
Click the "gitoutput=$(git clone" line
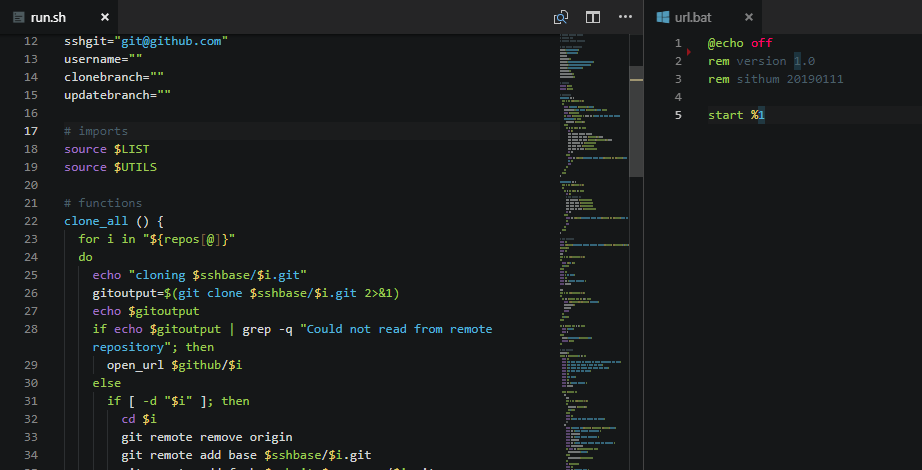(246, 293)
